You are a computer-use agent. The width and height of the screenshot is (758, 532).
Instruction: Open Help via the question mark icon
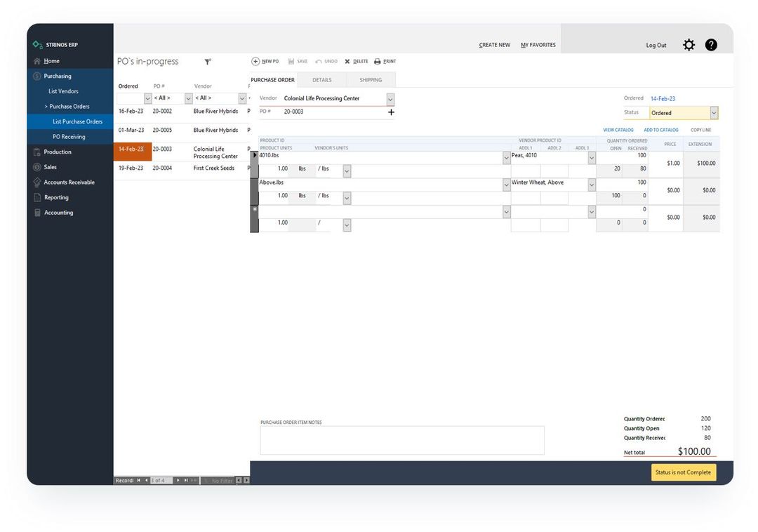tap(711, 44)
